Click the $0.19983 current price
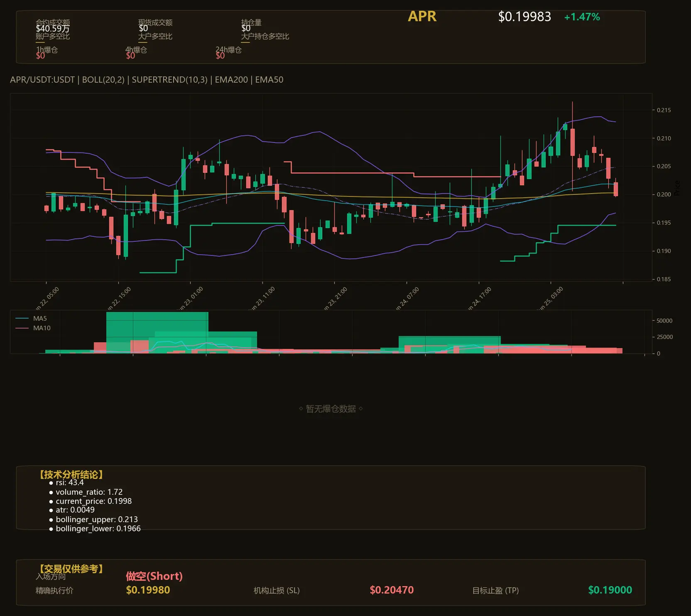 click(524, 17)
